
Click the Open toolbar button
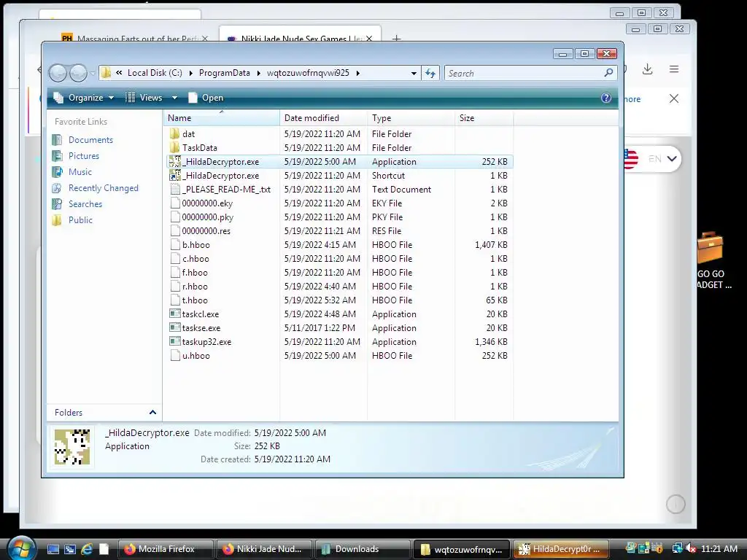206,98
